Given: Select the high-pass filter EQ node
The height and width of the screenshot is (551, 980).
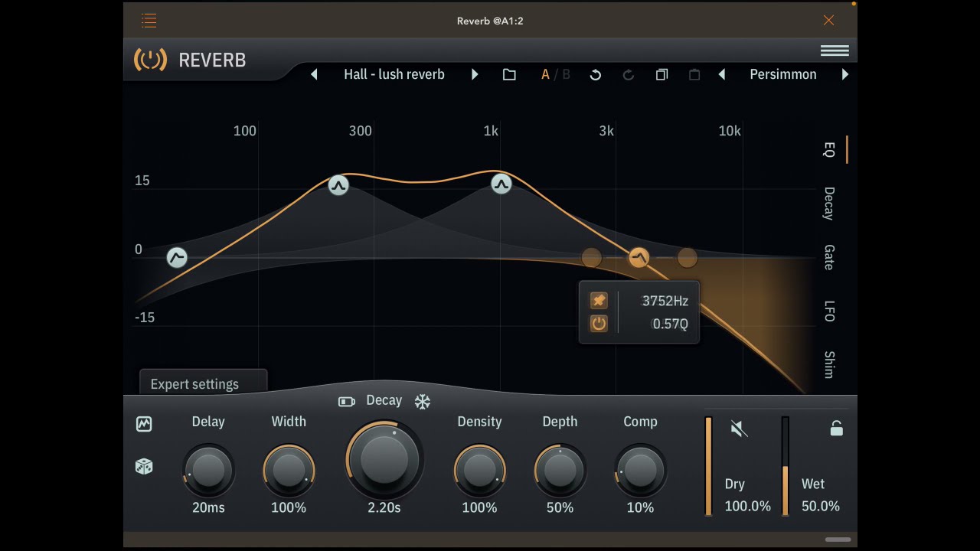Looking at the screenshot, I should pyautogui.click(x=177, y=258).
